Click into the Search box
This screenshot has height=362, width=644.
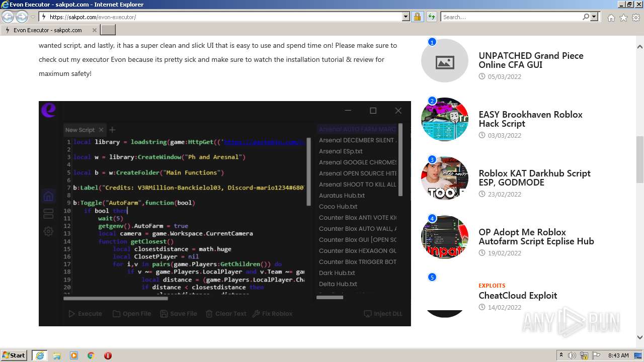[x=512, y=17]
